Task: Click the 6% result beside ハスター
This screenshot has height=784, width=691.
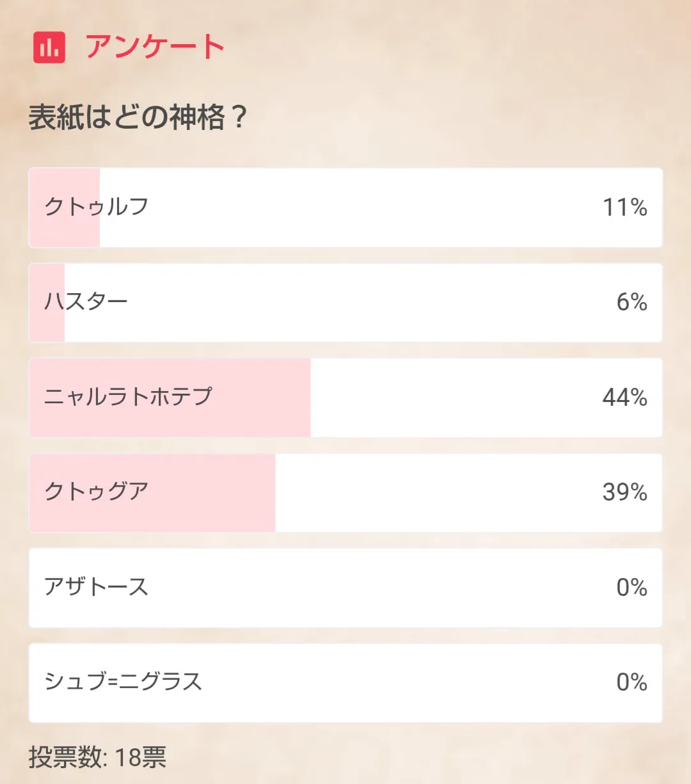Action: click(631, 302)
